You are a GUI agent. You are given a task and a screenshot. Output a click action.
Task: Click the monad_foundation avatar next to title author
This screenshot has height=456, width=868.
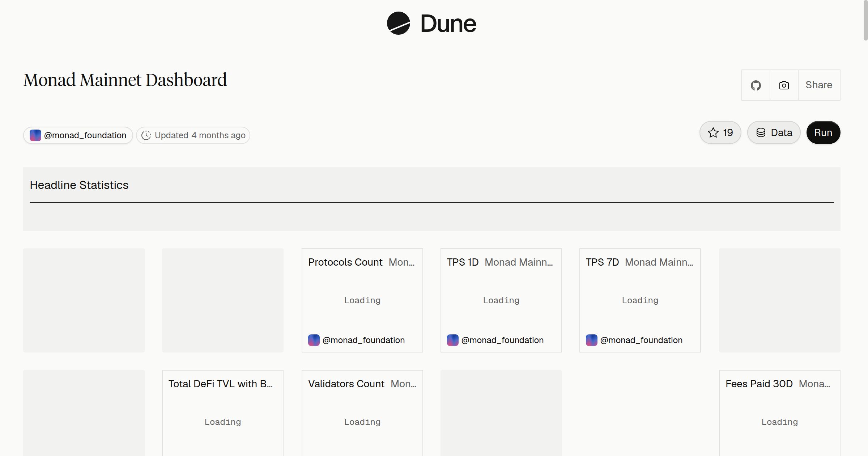(x=35, y=135)
